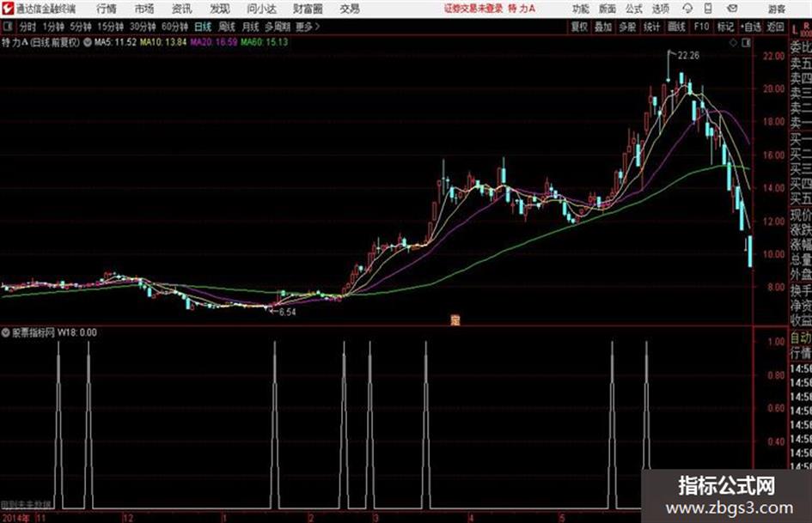Open the 问小达 menu
Screen dimensions: 812x523
[261, 9]
